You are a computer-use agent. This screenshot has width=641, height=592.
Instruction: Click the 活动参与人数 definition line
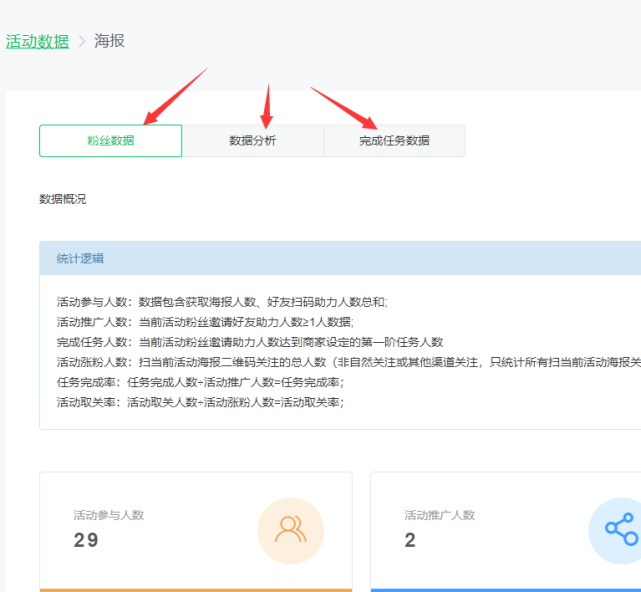point(222,302)
